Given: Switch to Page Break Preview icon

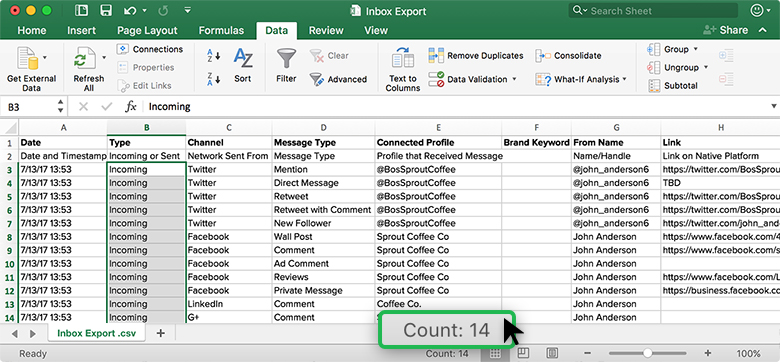Looking at the screenshot, I should pyautogui.click(x=552, y=353).
